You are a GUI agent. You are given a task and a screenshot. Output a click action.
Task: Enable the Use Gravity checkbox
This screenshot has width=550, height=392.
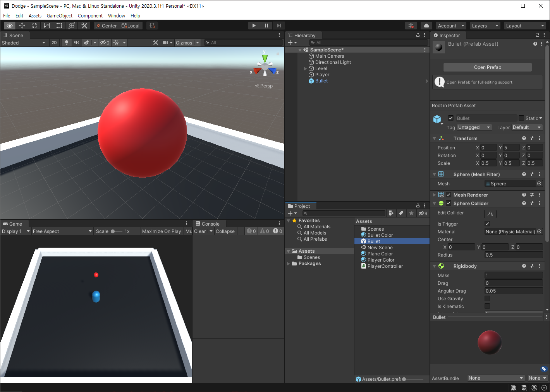[487, 298]
